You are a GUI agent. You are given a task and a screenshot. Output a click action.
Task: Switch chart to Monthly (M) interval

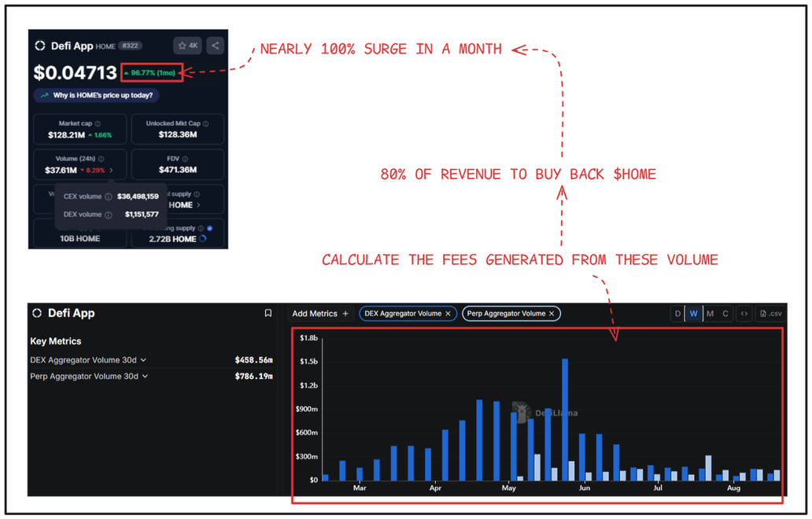tap(710, 314)
